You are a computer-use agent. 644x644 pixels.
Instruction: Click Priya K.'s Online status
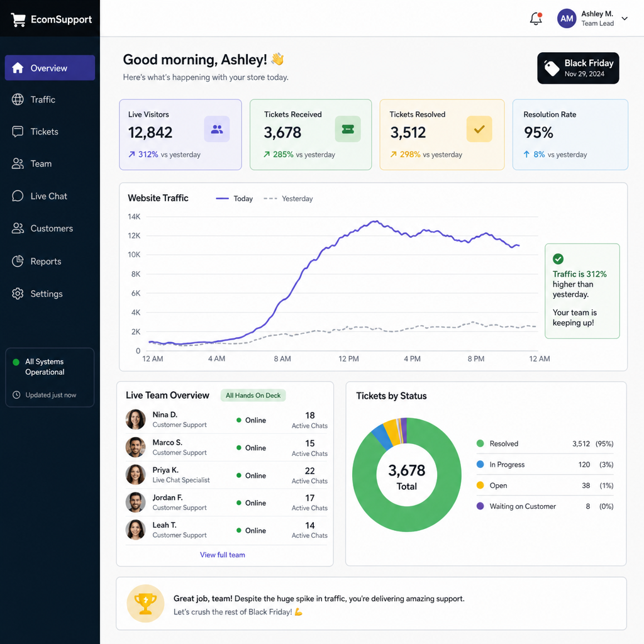pyautogui.click(x=252, y=475)
